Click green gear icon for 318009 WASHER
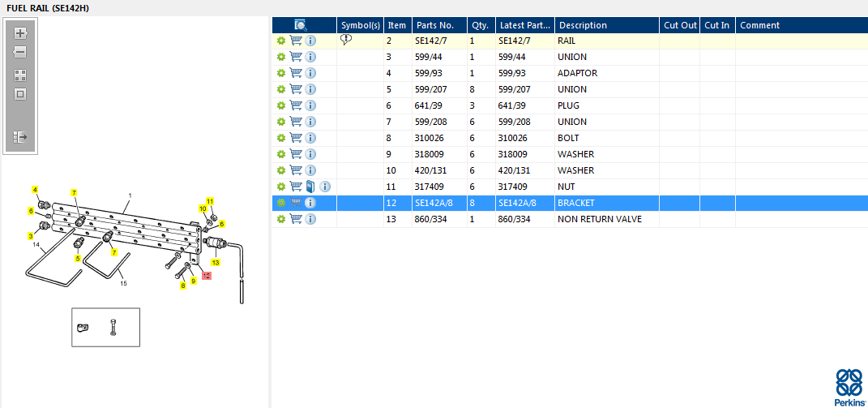Screen dimensions: 868x408 281,153
